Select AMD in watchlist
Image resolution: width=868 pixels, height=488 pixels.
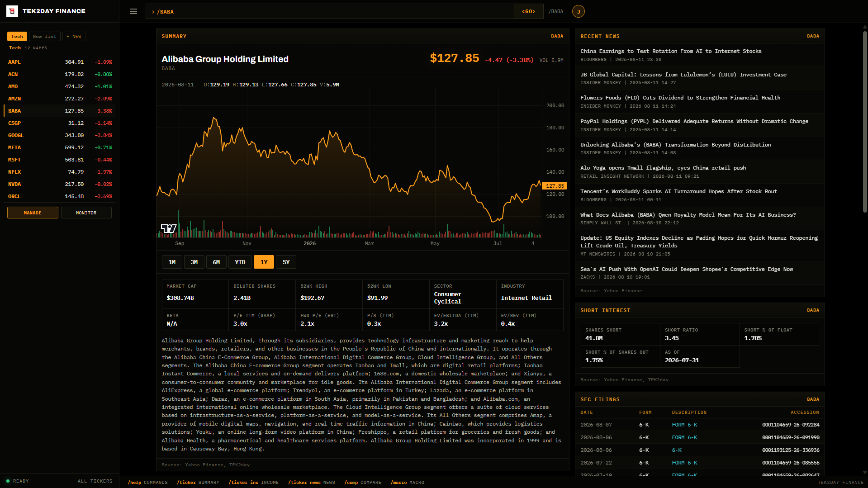60,86
